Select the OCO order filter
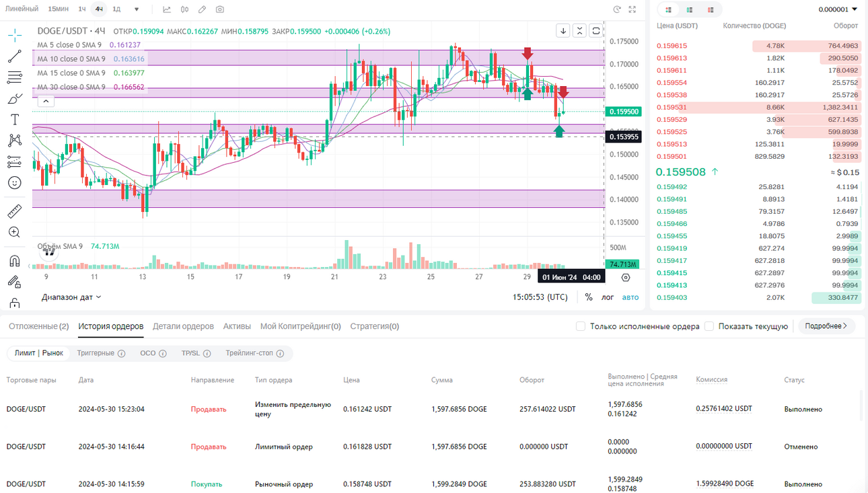Image resolution: width=868 pixels, height=493 pixels. 147,353
